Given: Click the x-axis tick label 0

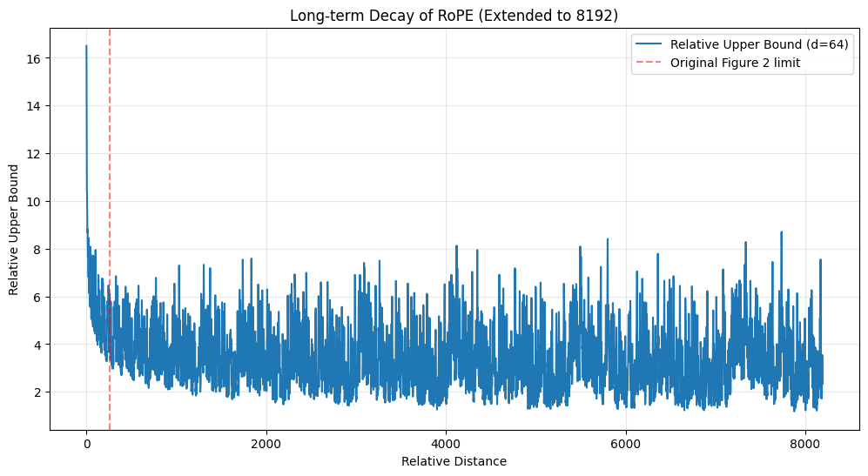Looking at the screenshot, I should pyautogui.click(x=86, y=443).
